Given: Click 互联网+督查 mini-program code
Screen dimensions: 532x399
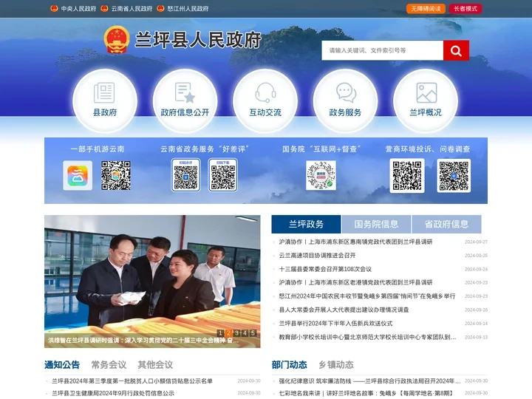Looking at the screenshot, I should [321, 175].
